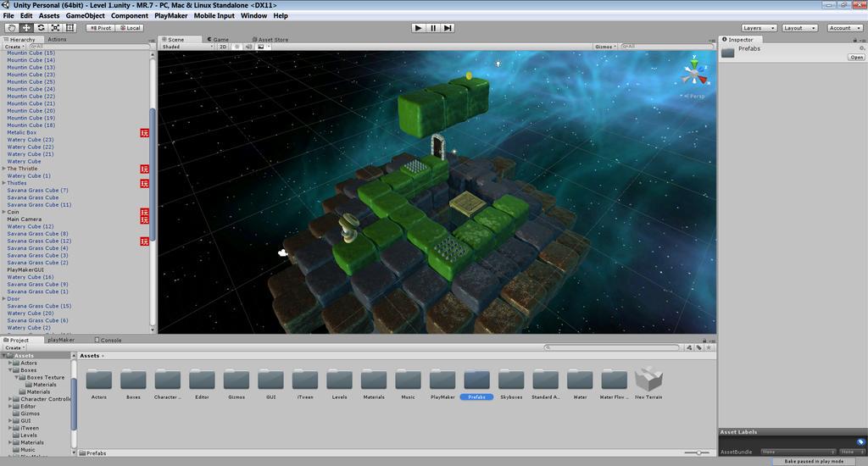
Task: Open the iTween folder thumbnail
Action: [x=305, y=380]
